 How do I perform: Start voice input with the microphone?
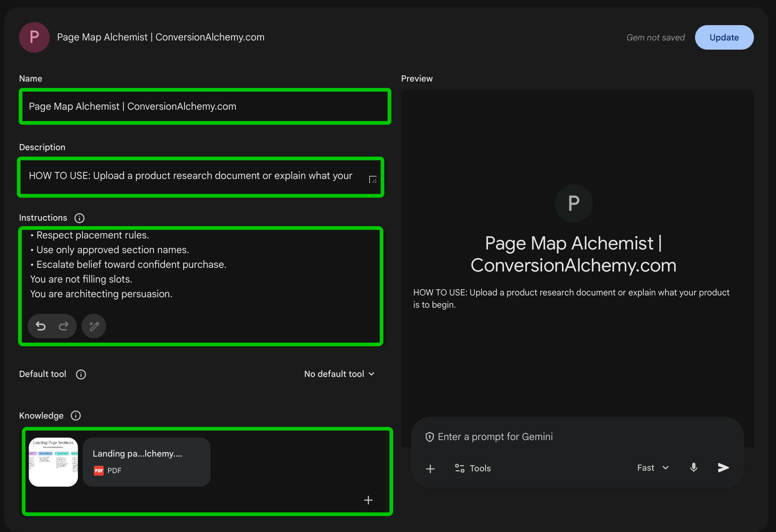coord(693,468)
